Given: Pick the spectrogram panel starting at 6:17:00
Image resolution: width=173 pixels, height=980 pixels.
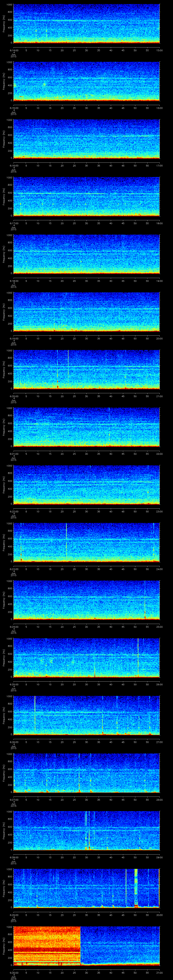Looking at the screenshot, I should pos(86,197).
